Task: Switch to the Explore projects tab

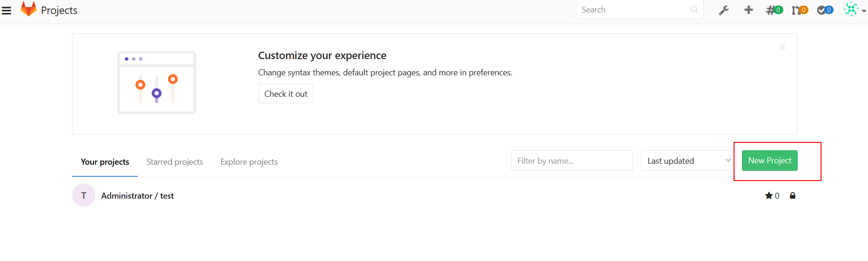Action: [249, 162]
